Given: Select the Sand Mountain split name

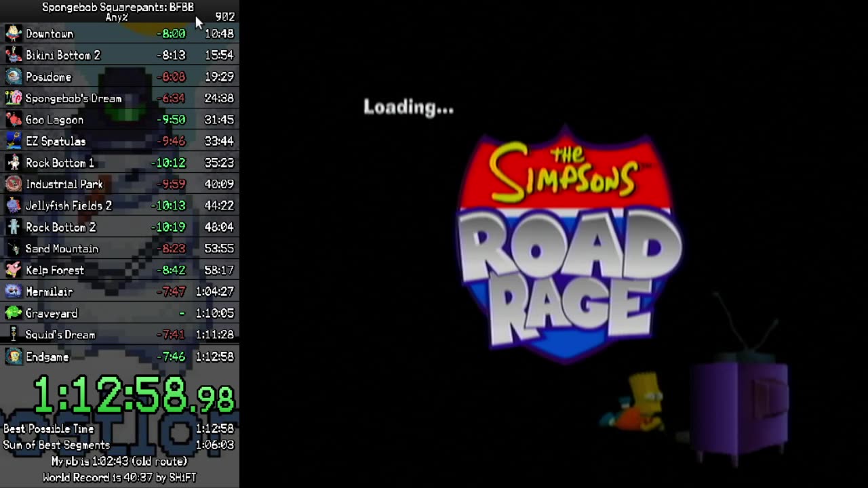Looking at the screenshot, I should pos(62,249).
